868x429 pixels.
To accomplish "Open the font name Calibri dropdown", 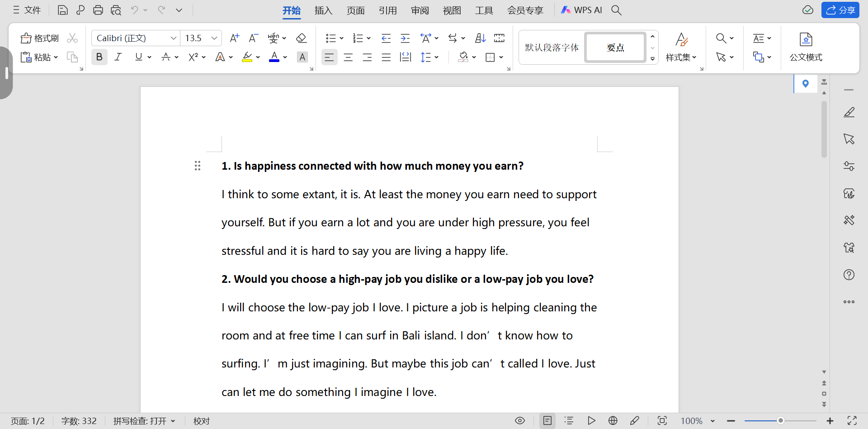I will 174,38.
